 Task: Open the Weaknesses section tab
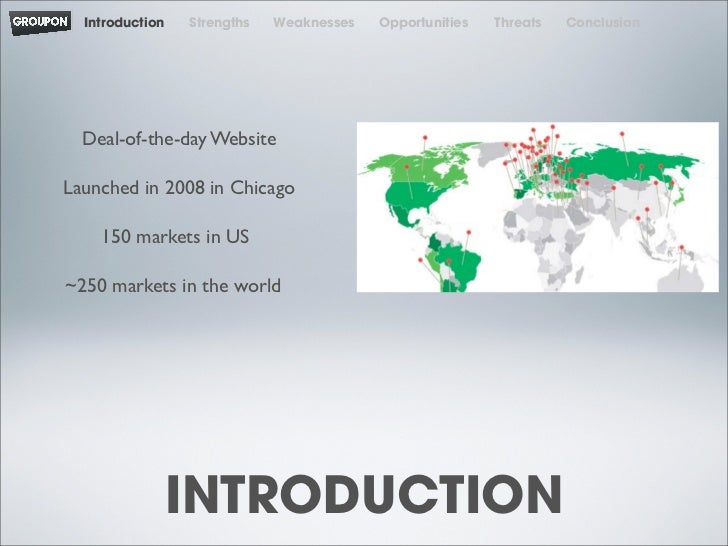[x=314, y=22]
